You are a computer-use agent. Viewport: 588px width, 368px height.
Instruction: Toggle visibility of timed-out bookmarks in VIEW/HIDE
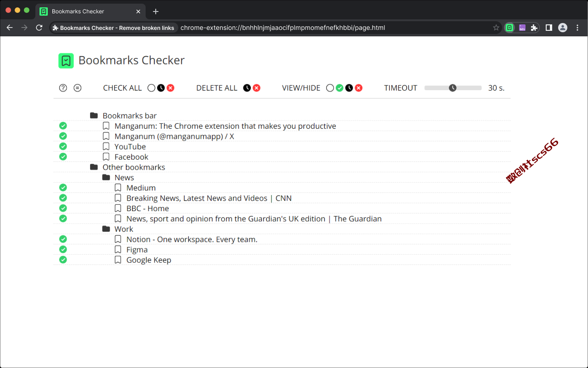click(349, 88)
